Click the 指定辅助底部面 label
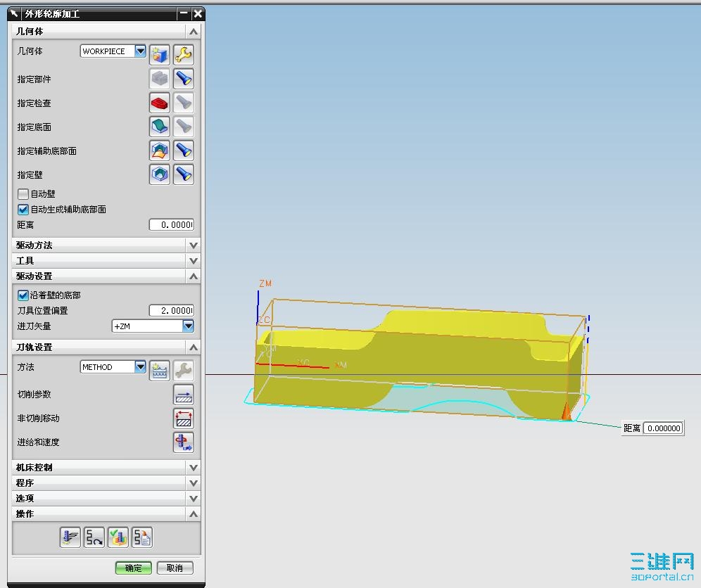Screen dimensions: 701x588 pyautogui.click(x=47, y=151)
